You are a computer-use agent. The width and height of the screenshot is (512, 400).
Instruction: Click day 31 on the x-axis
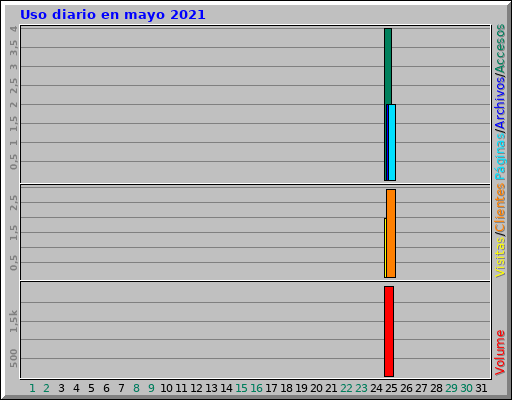tap(481, 388)
